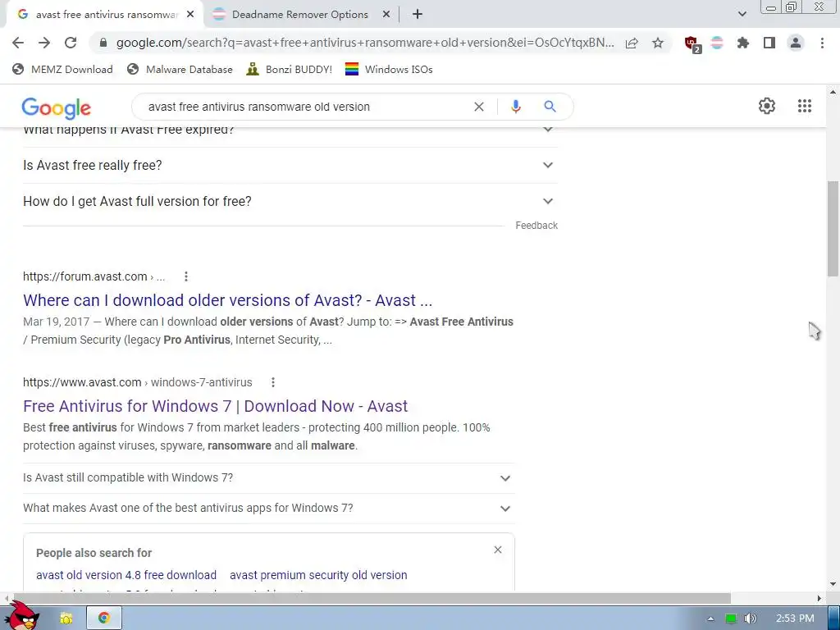Reload the current page
The width and height of the screenshot is (840, 630).
(x=71, y=43)
